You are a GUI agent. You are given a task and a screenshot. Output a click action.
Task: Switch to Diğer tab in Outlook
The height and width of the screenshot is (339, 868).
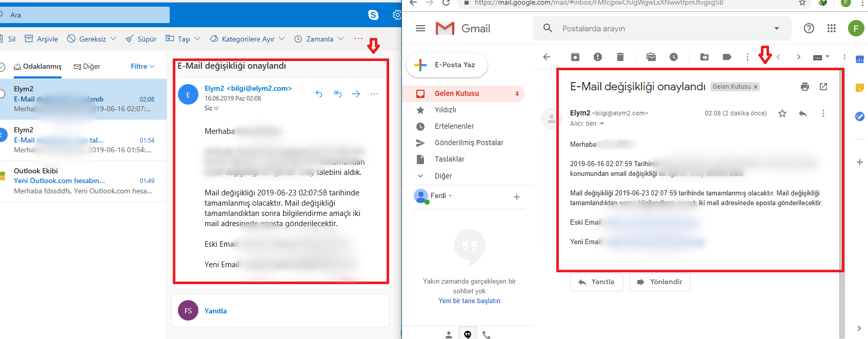point(87,67)
